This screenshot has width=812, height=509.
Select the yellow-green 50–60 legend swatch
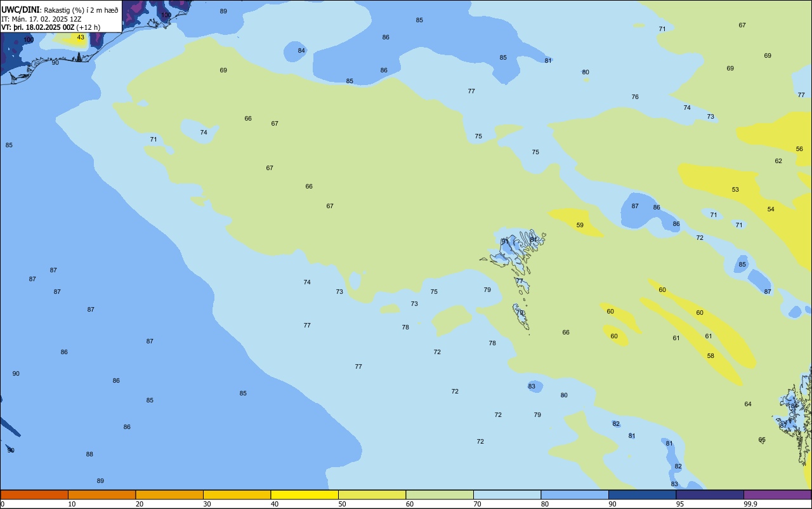coord(372,494)
